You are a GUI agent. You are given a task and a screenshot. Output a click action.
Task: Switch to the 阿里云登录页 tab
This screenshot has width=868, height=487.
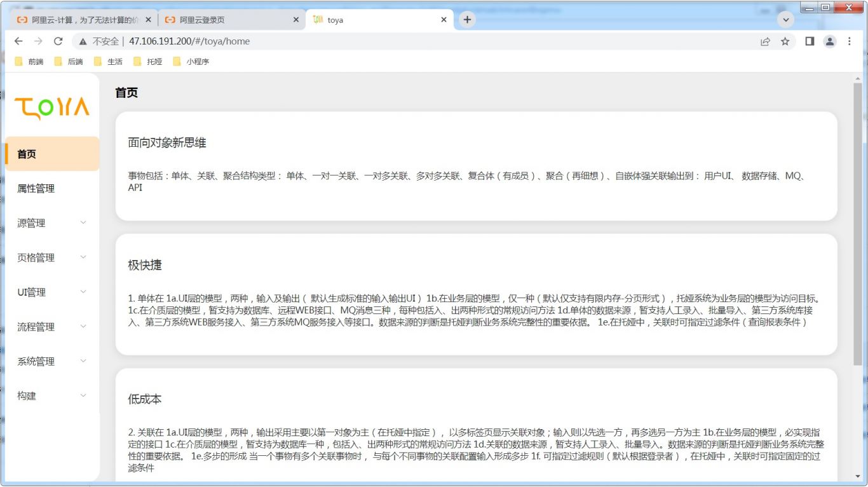click(231, 20)
